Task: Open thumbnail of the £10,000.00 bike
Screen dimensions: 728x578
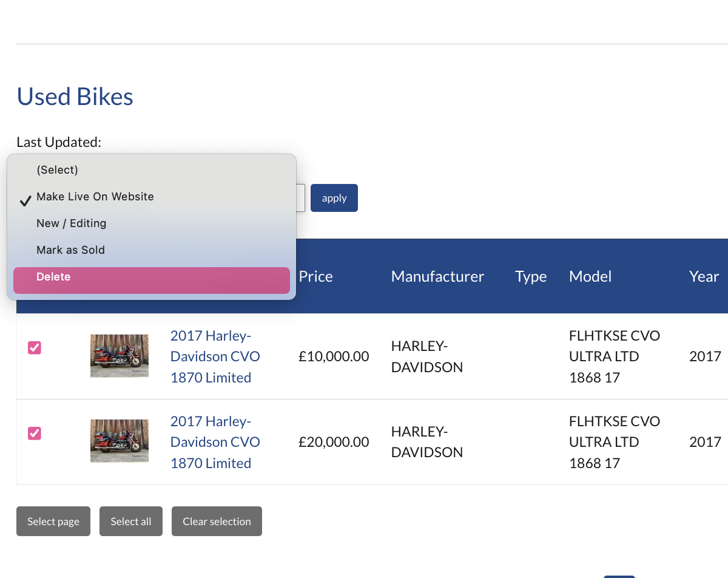Action: point(120,356)
